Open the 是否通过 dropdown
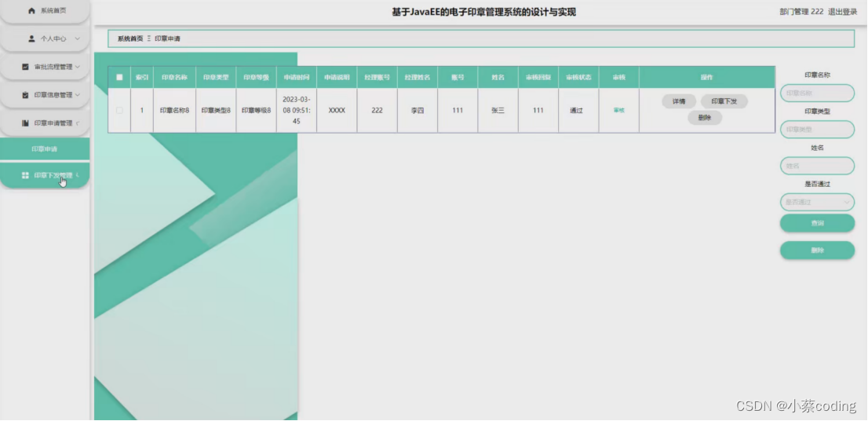The image size is (868, 421). [x=817, y=202]
